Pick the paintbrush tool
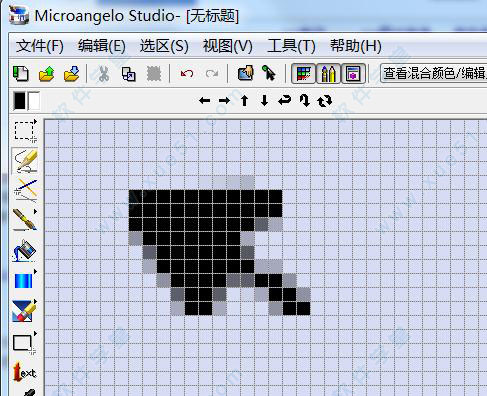 [24, 219]
